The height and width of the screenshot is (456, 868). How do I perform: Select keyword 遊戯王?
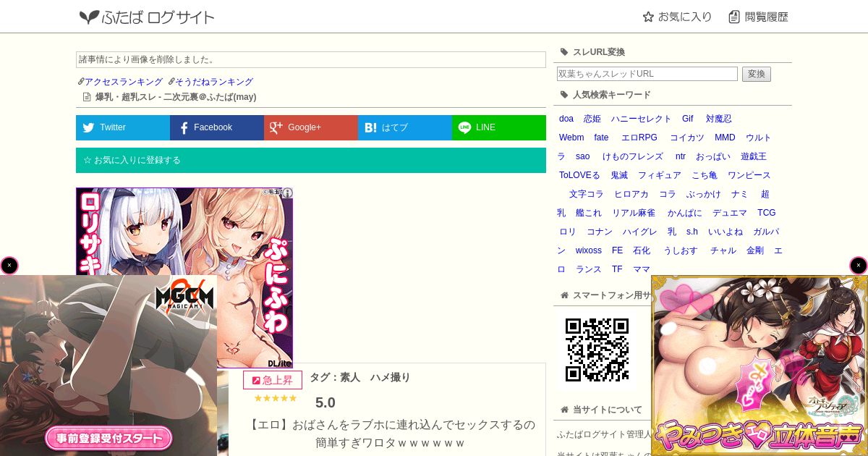[x=754, y=156]
